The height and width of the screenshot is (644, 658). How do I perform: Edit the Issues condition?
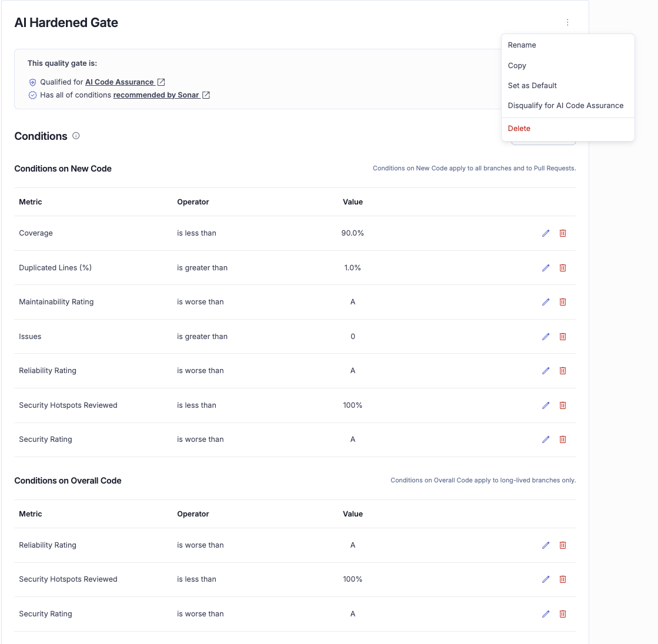click(546, 337)
